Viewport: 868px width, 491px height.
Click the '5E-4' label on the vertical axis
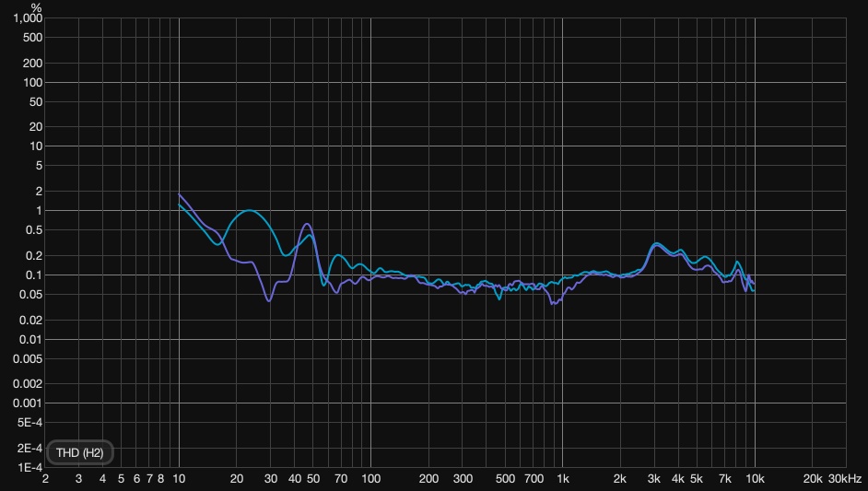pyautogui.click(x=29, y=422)
